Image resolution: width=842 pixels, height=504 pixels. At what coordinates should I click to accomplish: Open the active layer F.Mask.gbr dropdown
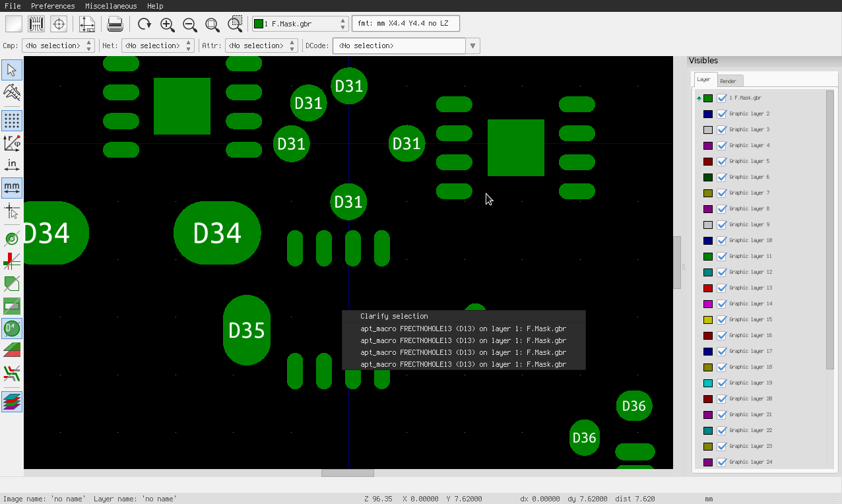click(x=300, y=24)
